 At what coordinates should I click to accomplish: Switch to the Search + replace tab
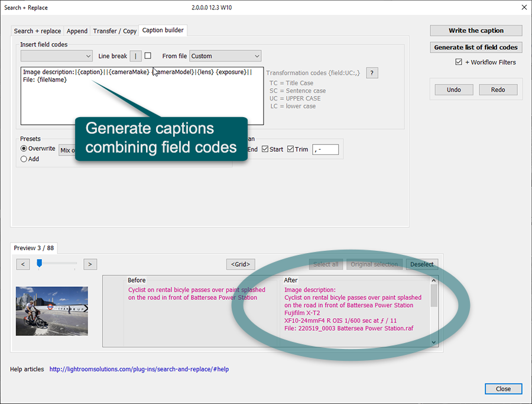37,31
